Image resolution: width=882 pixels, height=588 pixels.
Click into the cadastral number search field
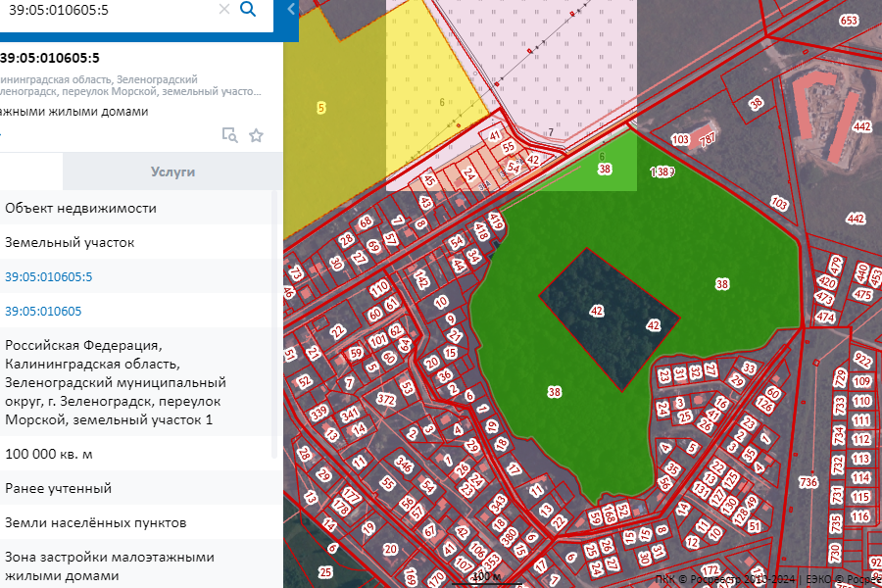click(108, 10)
